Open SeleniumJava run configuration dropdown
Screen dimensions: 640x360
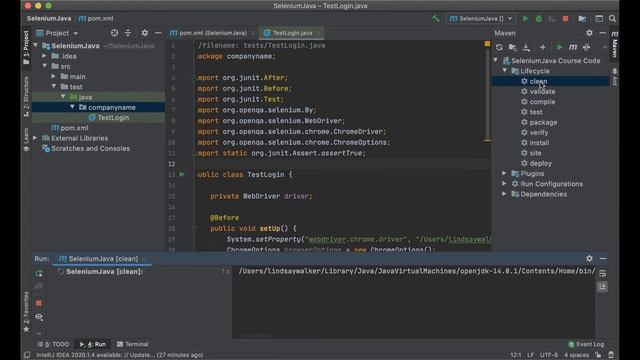(481, 19)
